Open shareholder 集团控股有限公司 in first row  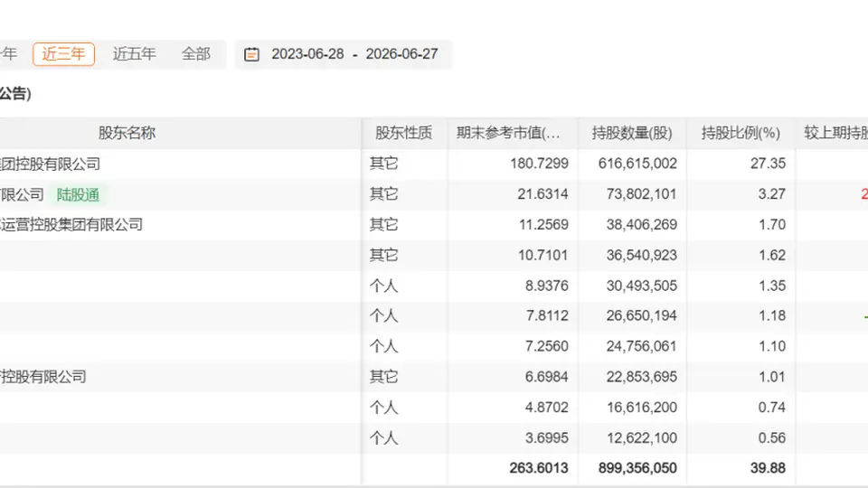pos(50,164)
